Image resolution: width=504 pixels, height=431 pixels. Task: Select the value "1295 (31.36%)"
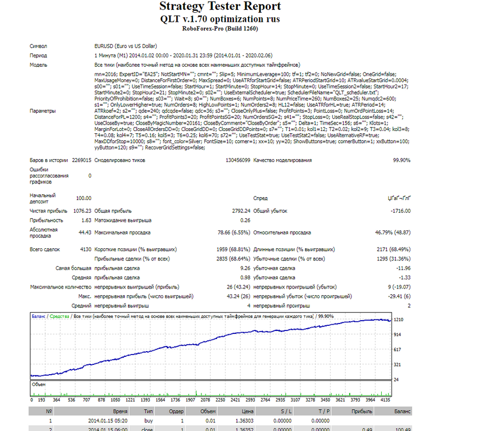tap(393, 259)
